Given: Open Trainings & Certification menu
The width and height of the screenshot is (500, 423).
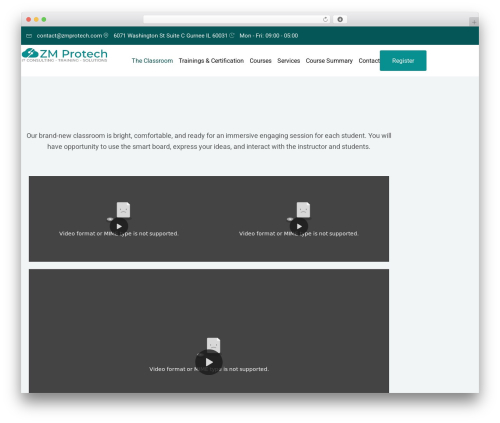Looking at the screenshot, I should [211, 61].
